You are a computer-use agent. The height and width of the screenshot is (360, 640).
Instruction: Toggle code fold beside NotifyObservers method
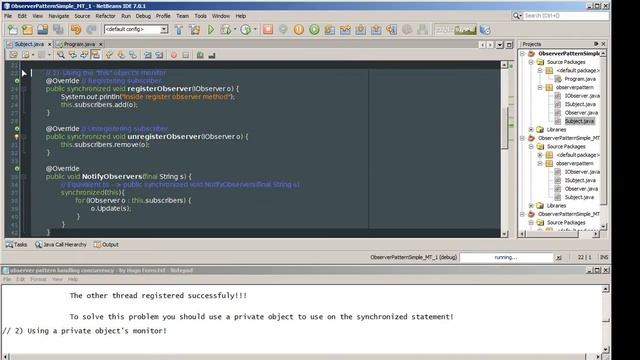pos(24,176)
